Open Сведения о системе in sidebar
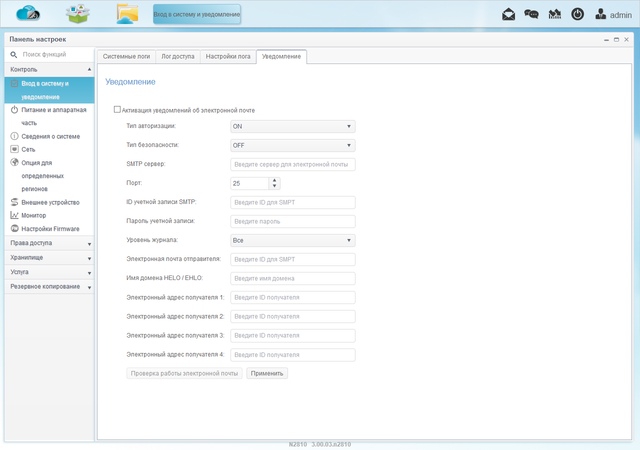Viewport: 640px width, 450px height. pyautogui.click(x=51, y=136)
